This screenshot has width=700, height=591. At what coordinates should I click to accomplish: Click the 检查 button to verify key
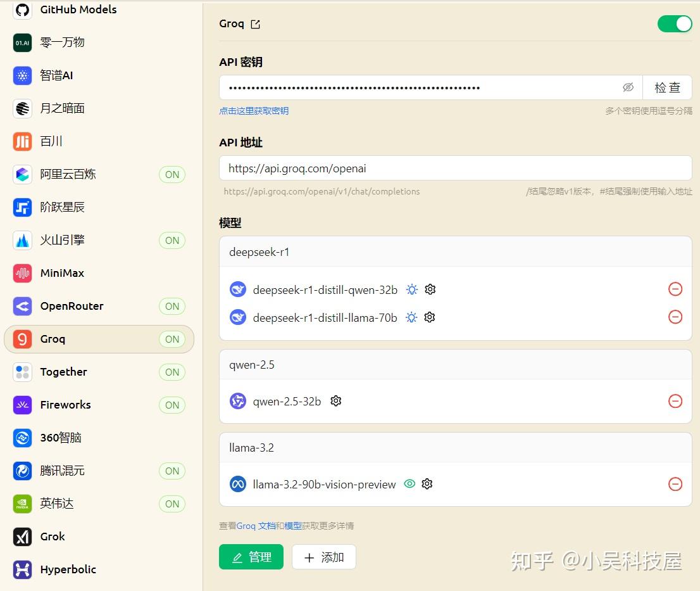[668, 87]
